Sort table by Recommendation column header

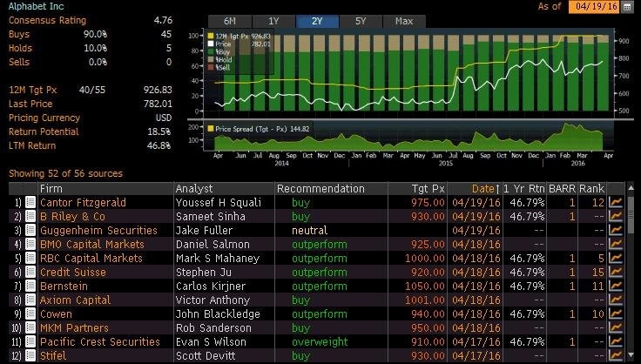tap(331, 189)
